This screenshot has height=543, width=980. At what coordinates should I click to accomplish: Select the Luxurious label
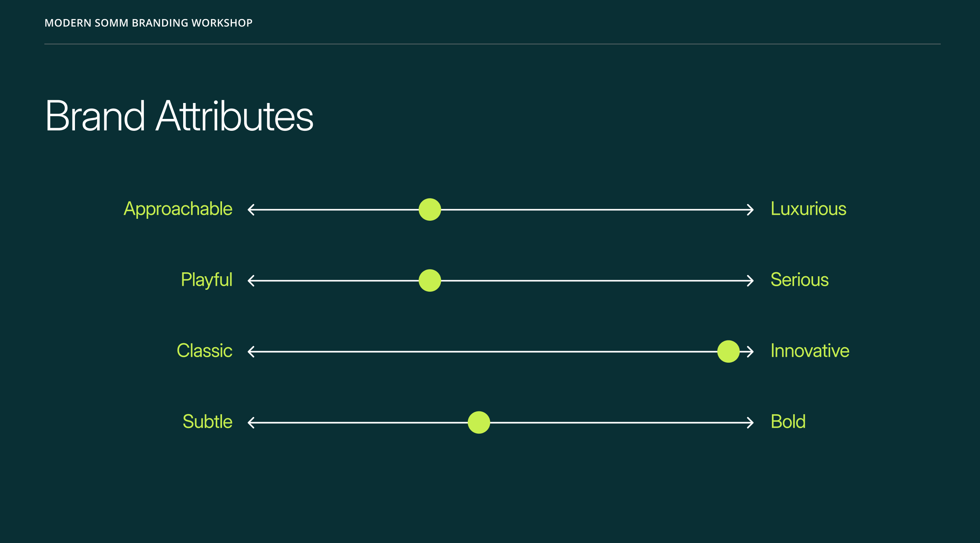coord(808,209)
